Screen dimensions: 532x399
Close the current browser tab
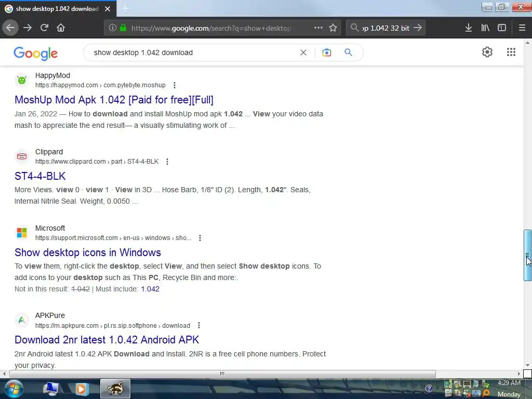pyautogui.click(x=108, y=9)
